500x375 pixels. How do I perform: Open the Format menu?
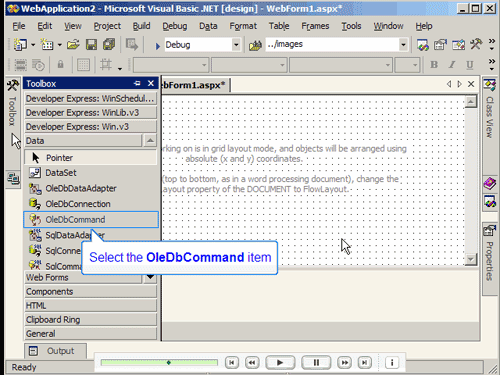[243, 26]
